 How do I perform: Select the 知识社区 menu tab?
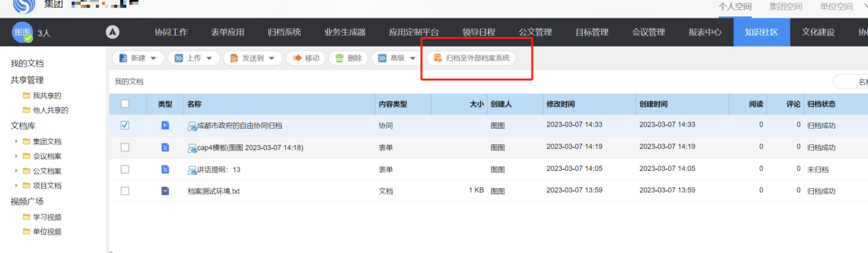tap(761, 32)
